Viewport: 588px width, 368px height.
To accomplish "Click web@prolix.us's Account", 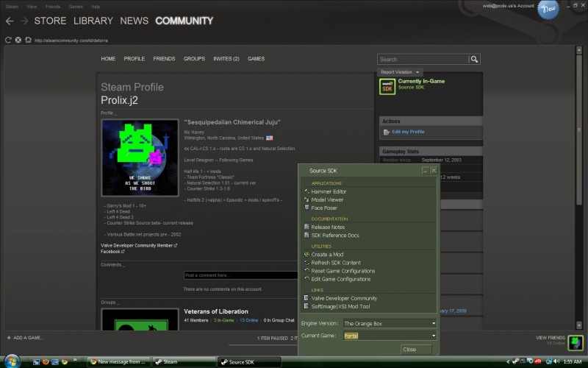I will tap(508, 6).
